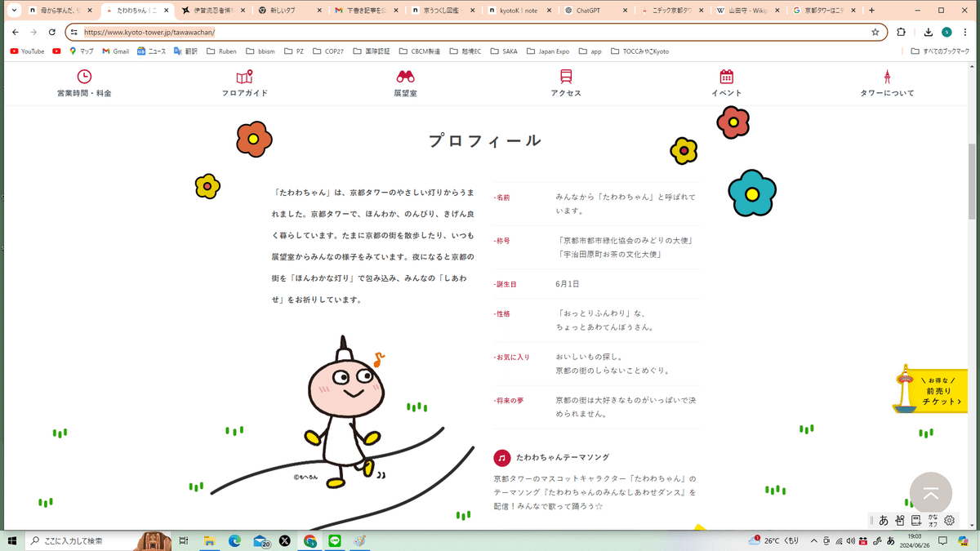980x551 pixels.
Task: Expand the CBCM製造 bookmark folder
Action: click(419, 51)
